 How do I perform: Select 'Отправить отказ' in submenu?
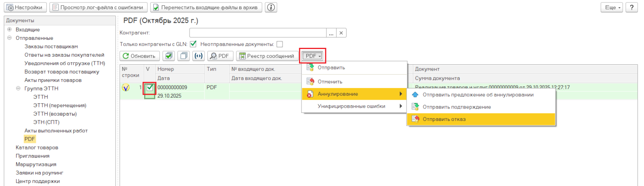[444, 119]
